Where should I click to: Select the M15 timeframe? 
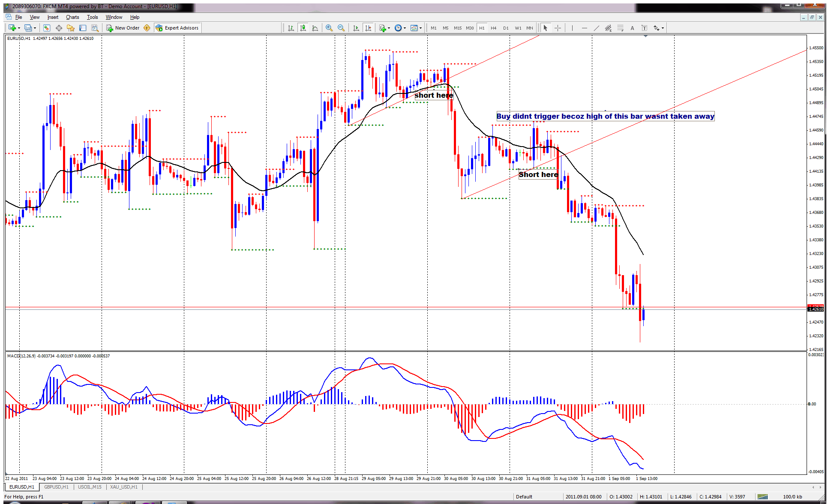(x=458, y=28)
